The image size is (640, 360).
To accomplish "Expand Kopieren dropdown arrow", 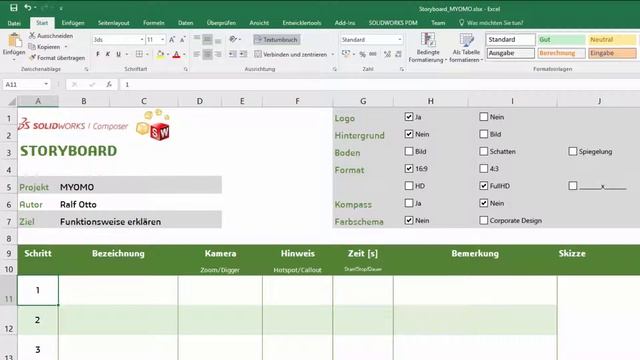I will tap(66, 47).
